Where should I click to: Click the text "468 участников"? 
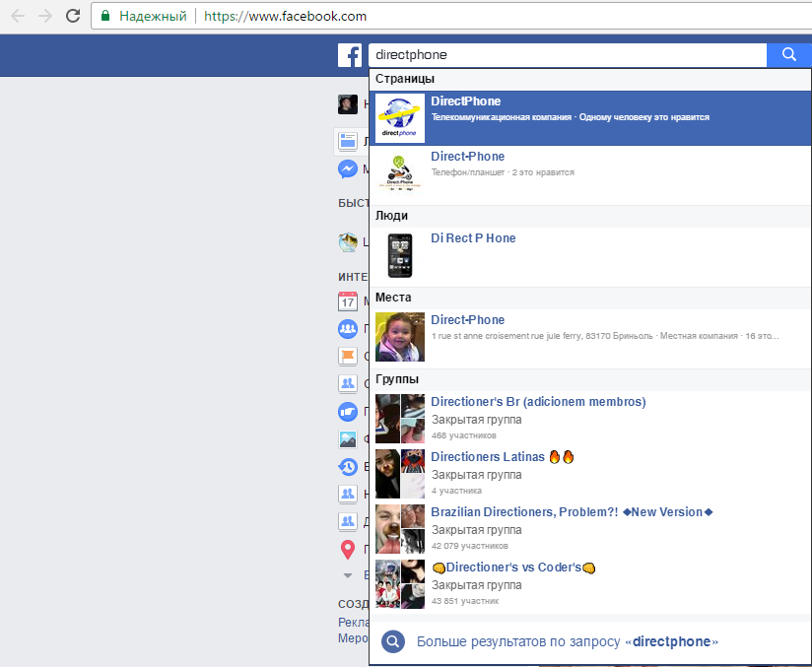(464, 435)
